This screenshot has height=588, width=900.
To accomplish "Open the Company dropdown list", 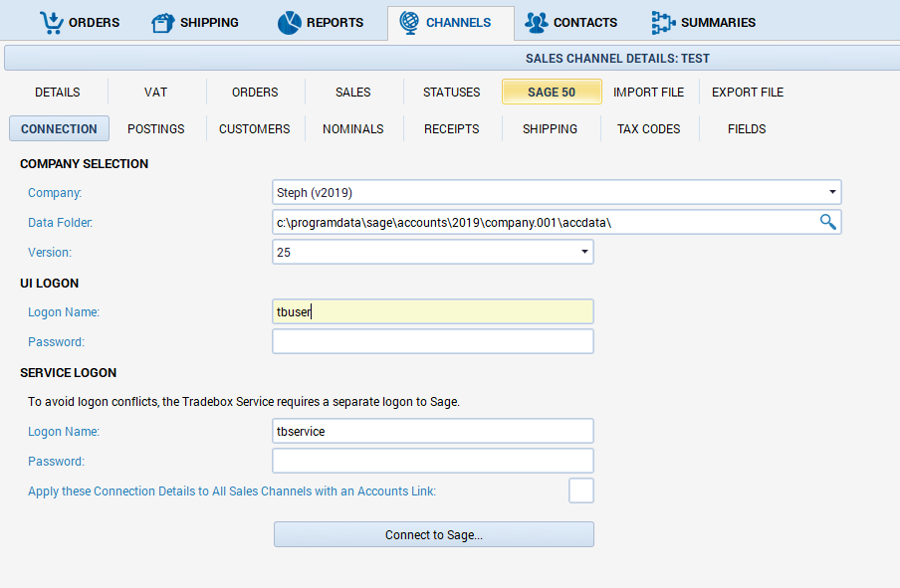I will point(831,192).
